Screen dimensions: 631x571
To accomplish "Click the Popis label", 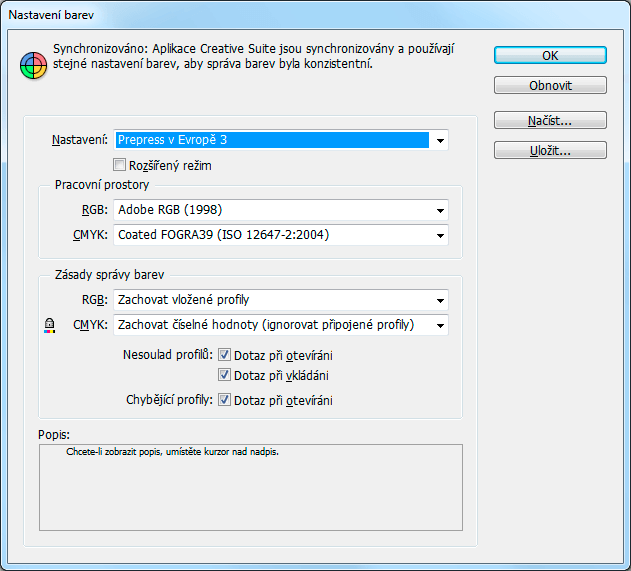I will tap(54, 435).
